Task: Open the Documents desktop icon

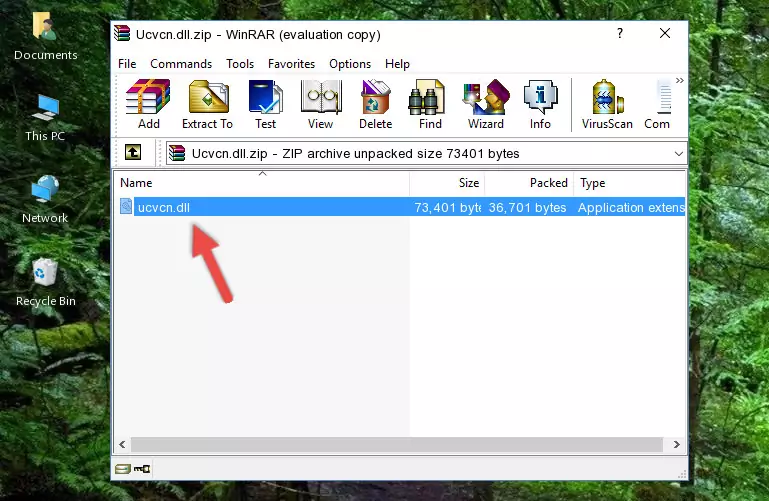Action: (45, 37)
